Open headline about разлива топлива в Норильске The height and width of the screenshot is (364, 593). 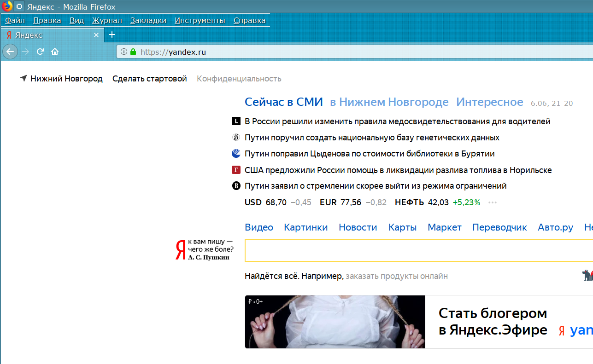click(x=398, y=170)
